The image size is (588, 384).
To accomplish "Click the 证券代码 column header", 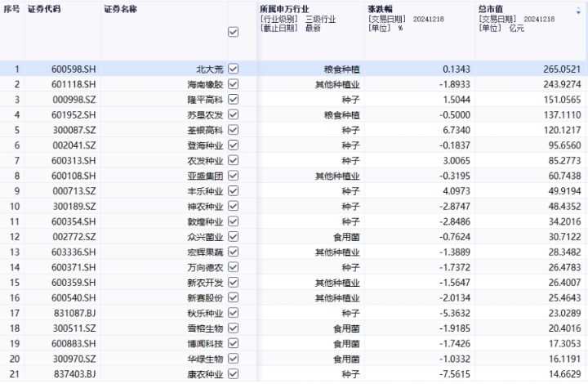I will tap(45, 7).
